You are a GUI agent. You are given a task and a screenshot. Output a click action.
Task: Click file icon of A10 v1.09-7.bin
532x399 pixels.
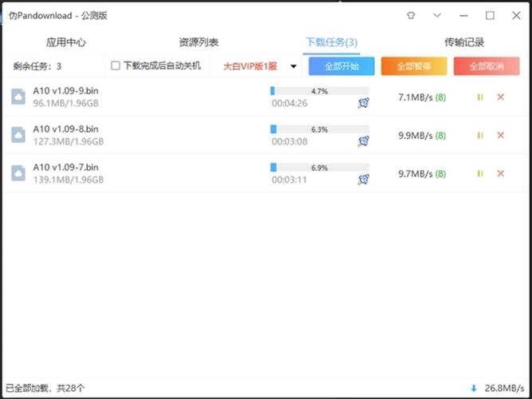[18, 173]
